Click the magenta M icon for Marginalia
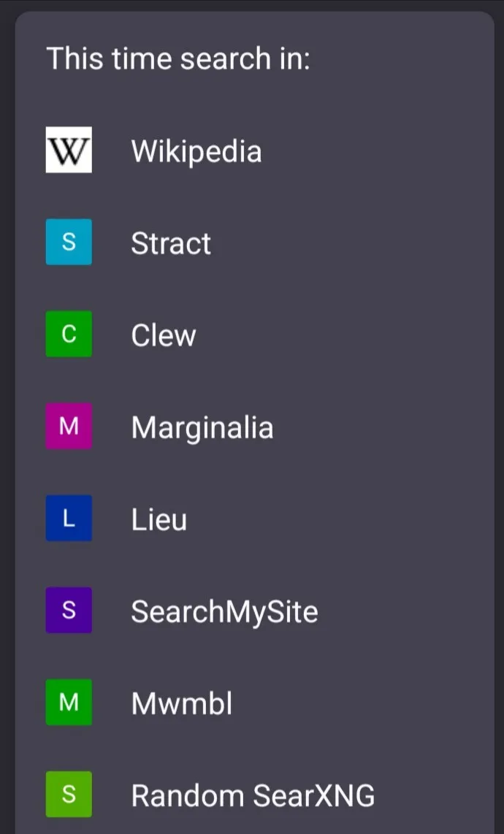The width and height of the screenshot is (504, 834). tap(69, 426)
